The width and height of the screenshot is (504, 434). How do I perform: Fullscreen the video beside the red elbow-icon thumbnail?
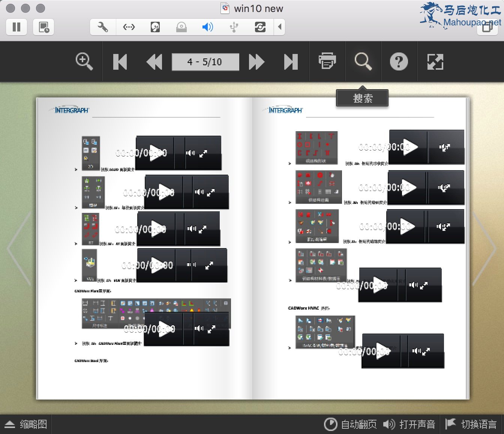coord(202,229)
